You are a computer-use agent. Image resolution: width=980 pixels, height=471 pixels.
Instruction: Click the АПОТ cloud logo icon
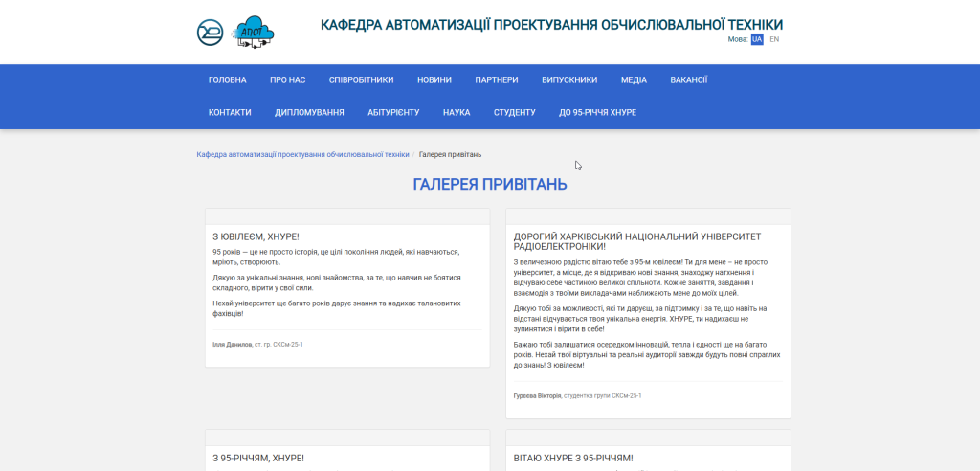(x=254, y=32)
